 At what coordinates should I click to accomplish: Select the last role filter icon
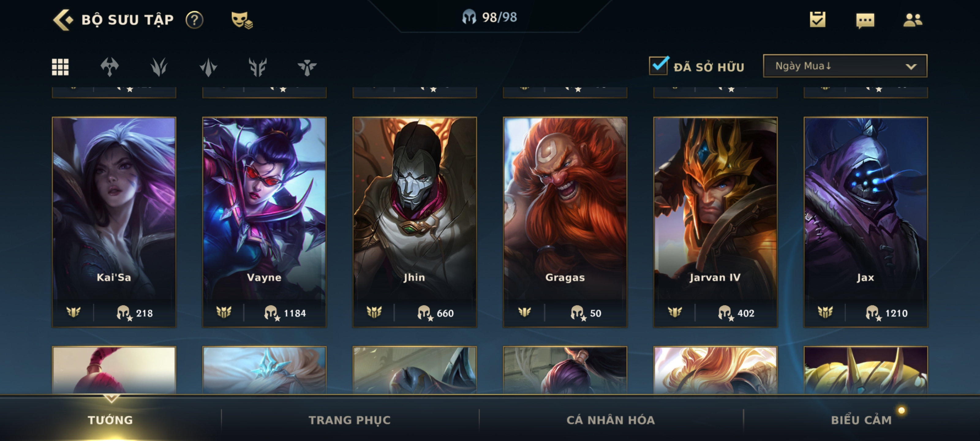pos(307,67)
